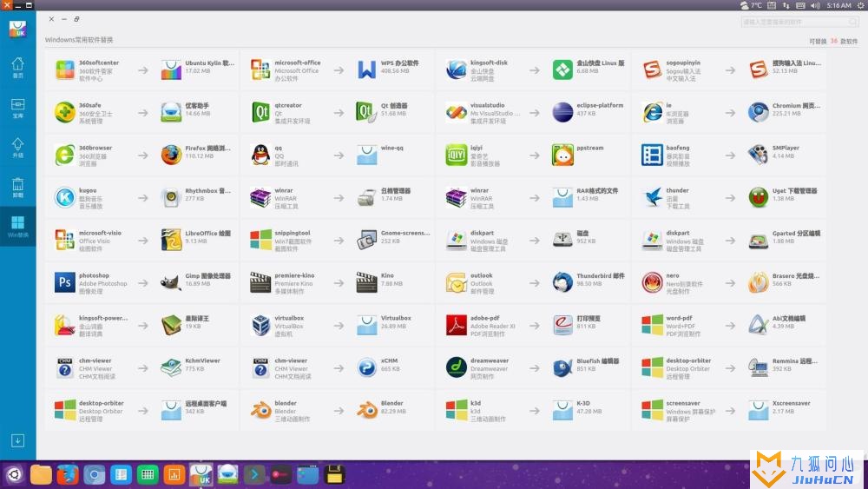Open the Files manager in dock
This screenshot has width=868, height=489.
[41, 474]
